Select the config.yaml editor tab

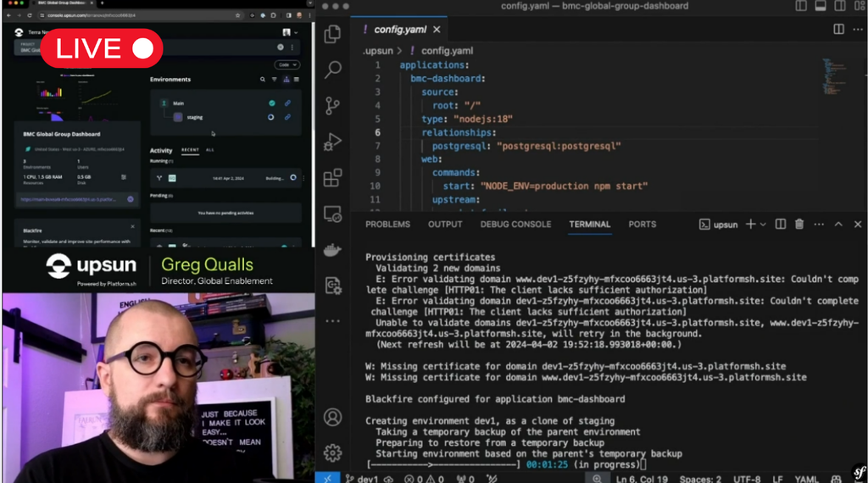tap(400, 30)
